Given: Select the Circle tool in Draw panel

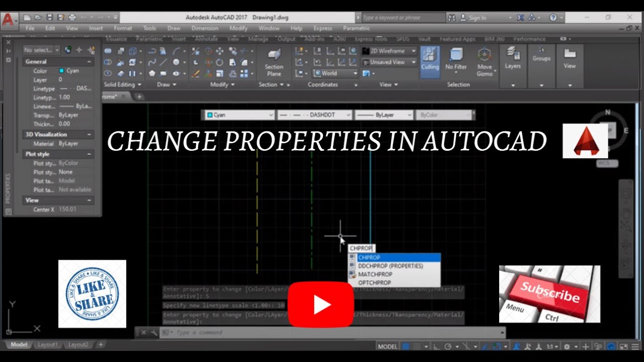Looking at the screenshot, I should pyautogui.click(x=176, y=62).
